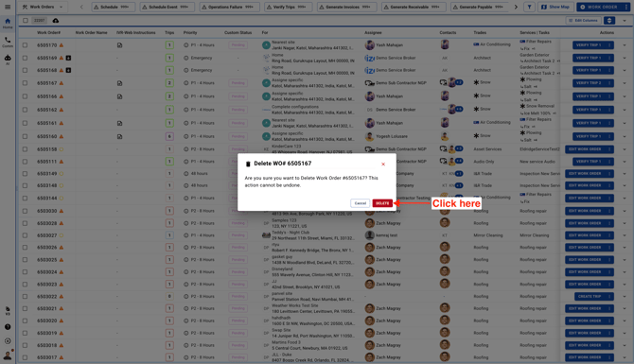Switch to the Verify Trips tab

[288, 7]
